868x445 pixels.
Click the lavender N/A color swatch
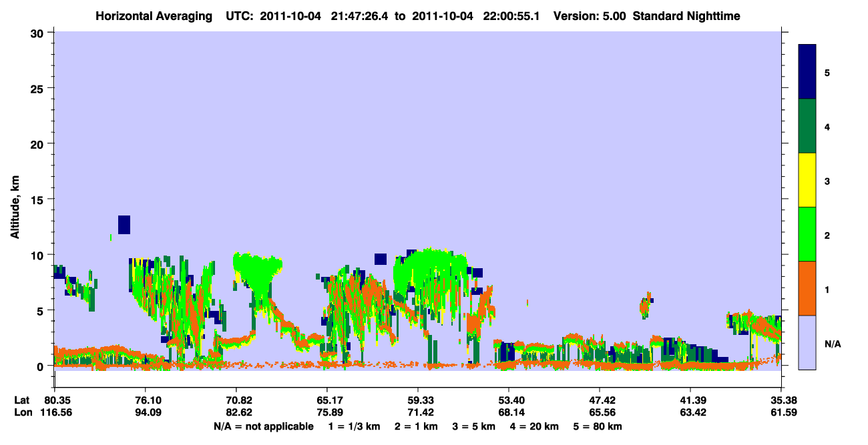pyautogui.click(x=807, y=342)
